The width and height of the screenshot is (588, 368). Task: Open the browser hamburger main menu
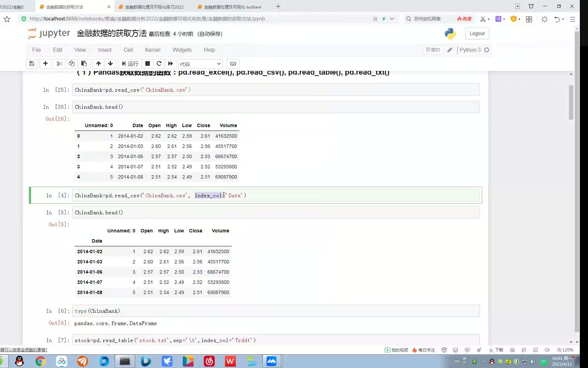point(573,19)
